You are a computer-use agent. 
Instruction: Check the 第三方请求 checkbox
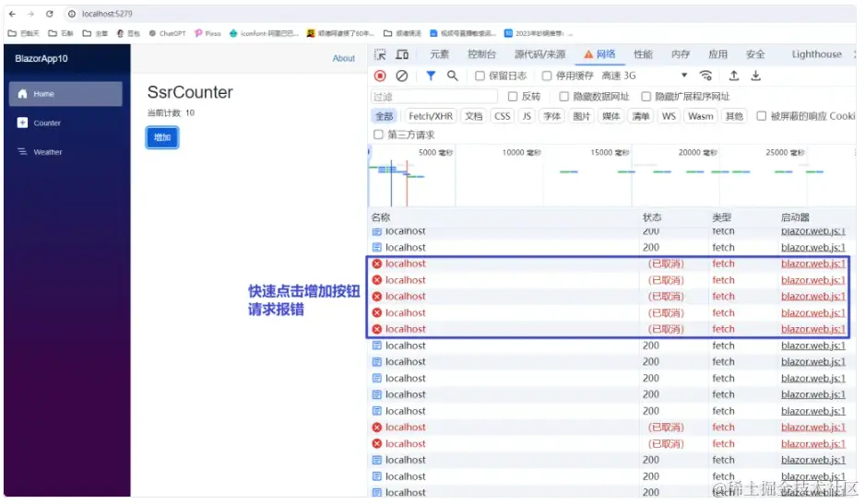pyautogui.click(x=378, y=135)
